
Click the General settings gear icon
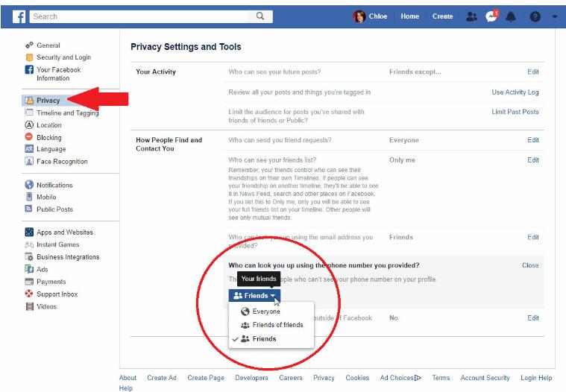click(x=29, y=45)
